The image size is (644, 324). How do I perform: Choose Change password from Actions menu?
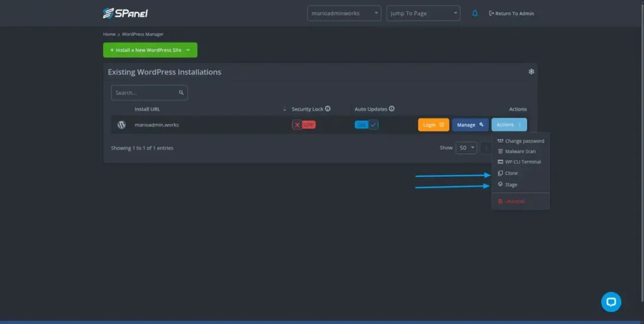coord(520,141)
